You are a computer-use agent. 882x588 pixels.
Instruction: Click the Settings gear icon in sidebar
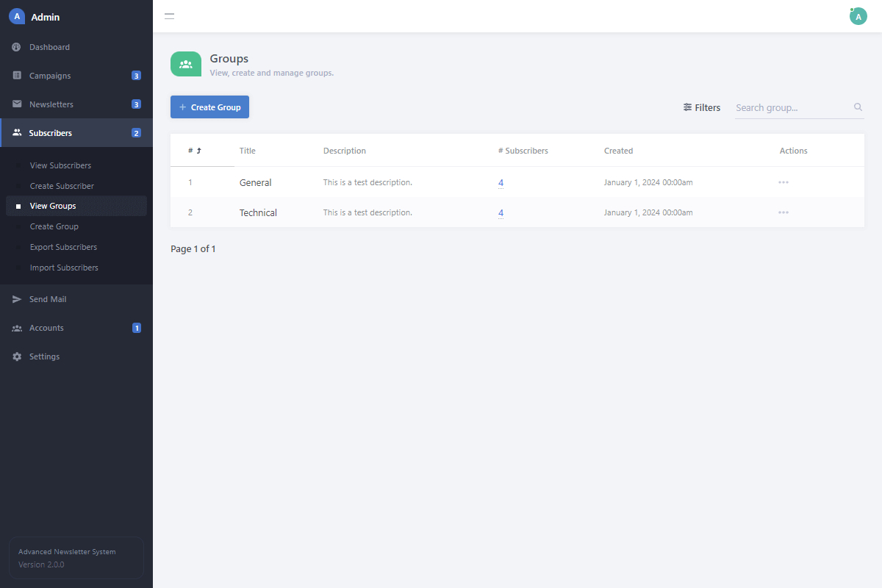click(17, 356)
